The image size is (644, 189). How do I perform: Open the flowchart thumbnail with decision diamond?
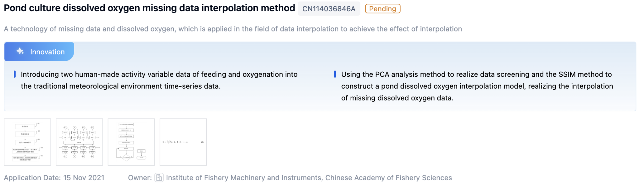(131, 142)
